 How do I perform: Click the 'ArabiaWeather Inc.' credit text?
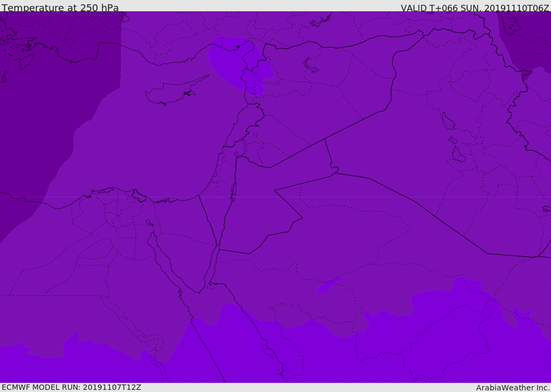click(513, 388)
